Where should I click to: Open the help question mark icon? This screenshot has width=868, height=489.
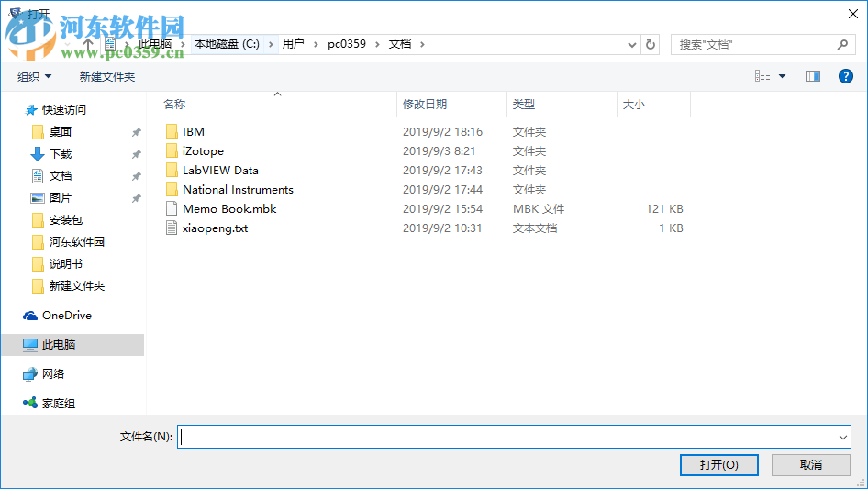845,76
